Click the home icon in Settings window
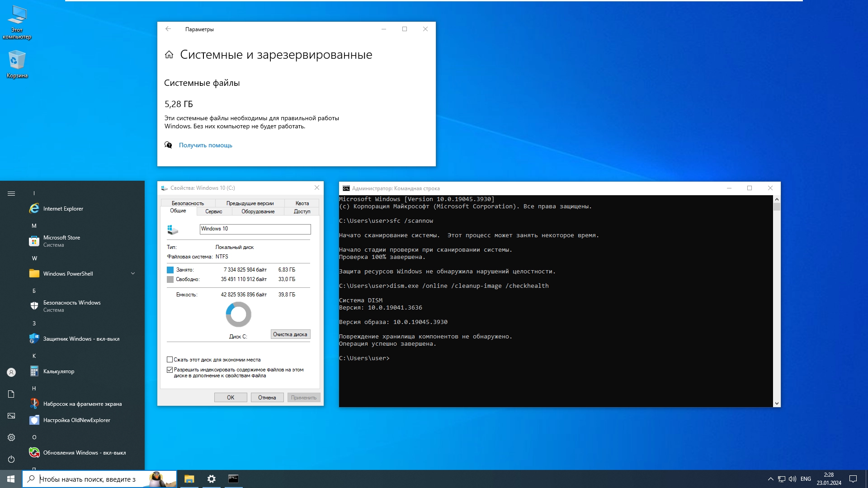 pyautogui.click(x=169, y=55)
